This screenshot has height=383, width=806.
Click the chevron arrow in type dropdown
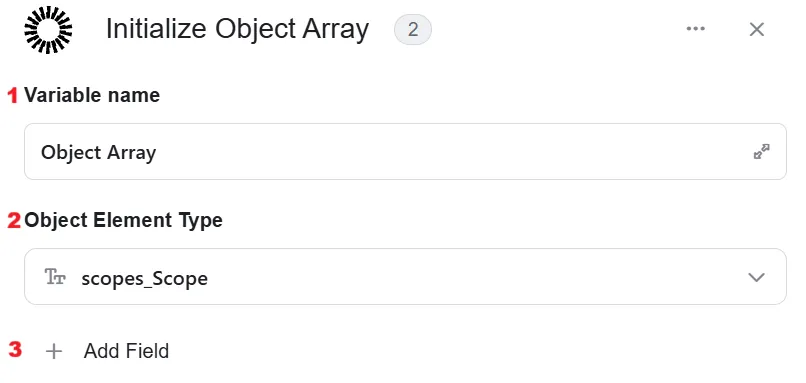point(756,278)
